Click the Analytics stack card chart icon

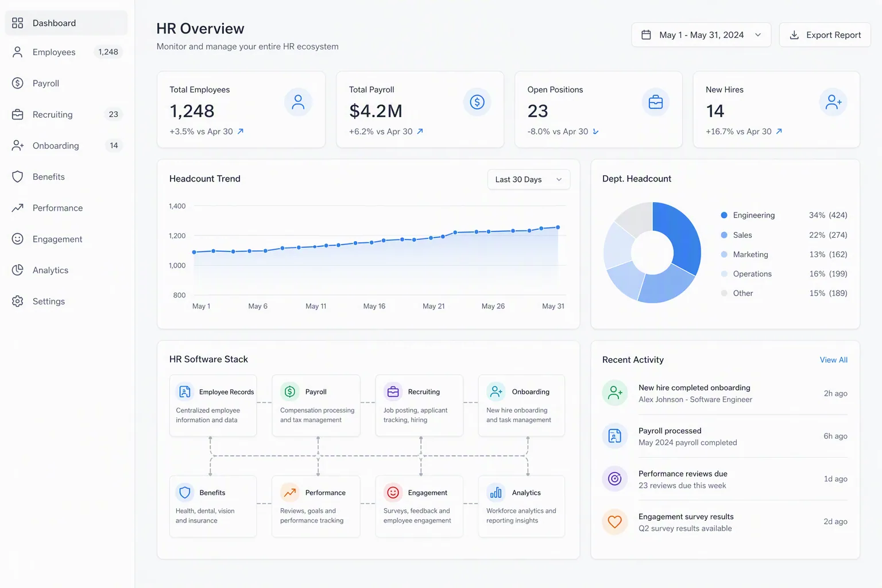tap(496, 493)
